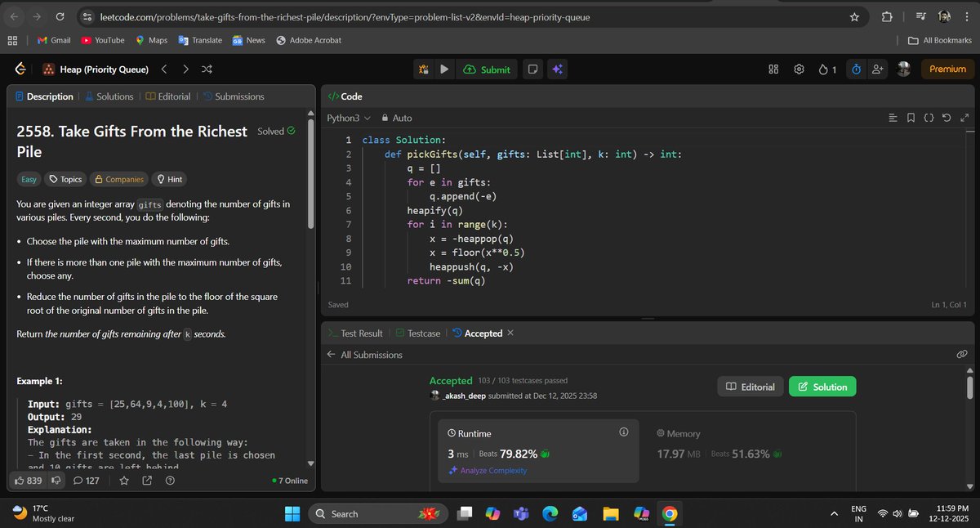The height and width of the screenshot is (528, 980).
Task: Submit the solution
Action: pos(487,69)
